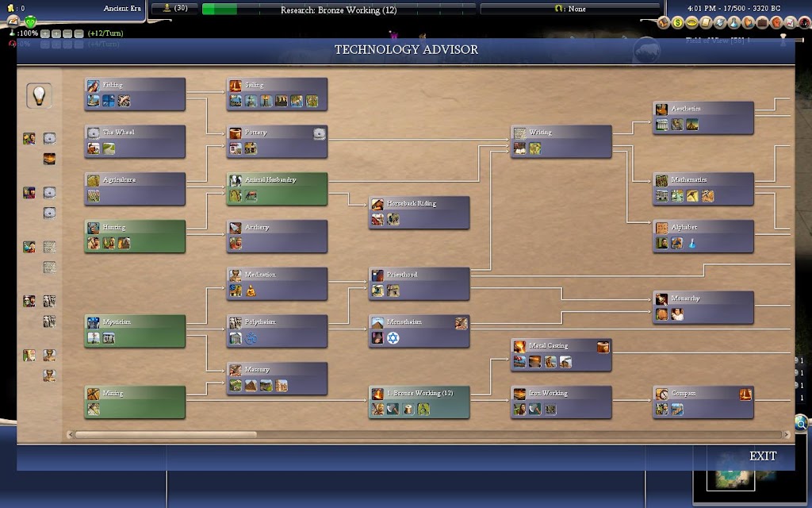Select the Mining technology
Viewport: 812px width, 508px height.
click(x=135, y=402)
